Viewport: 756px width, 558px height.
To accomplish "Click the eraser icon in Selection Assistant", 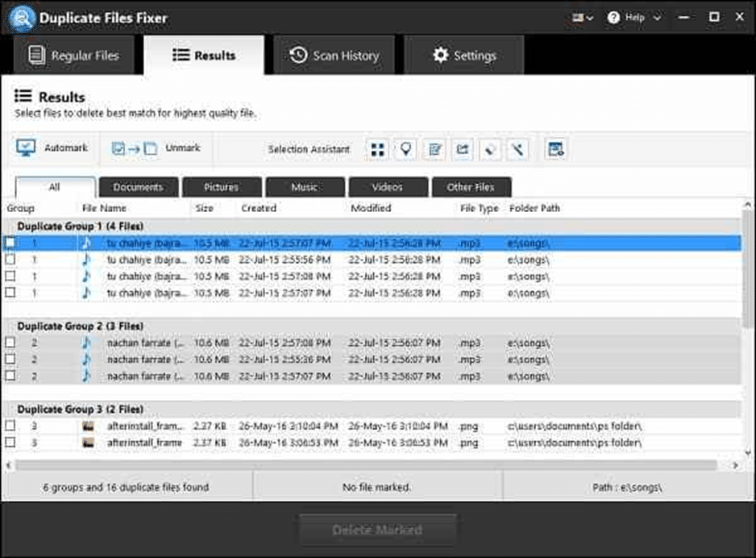I will click(490, 149).
